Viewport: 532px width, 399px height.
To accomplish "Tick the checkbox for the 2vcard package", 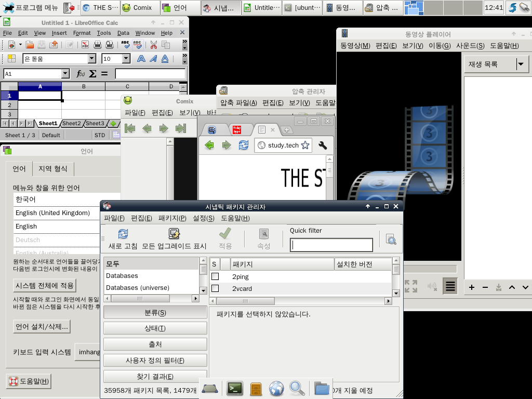I will point(215,288).
